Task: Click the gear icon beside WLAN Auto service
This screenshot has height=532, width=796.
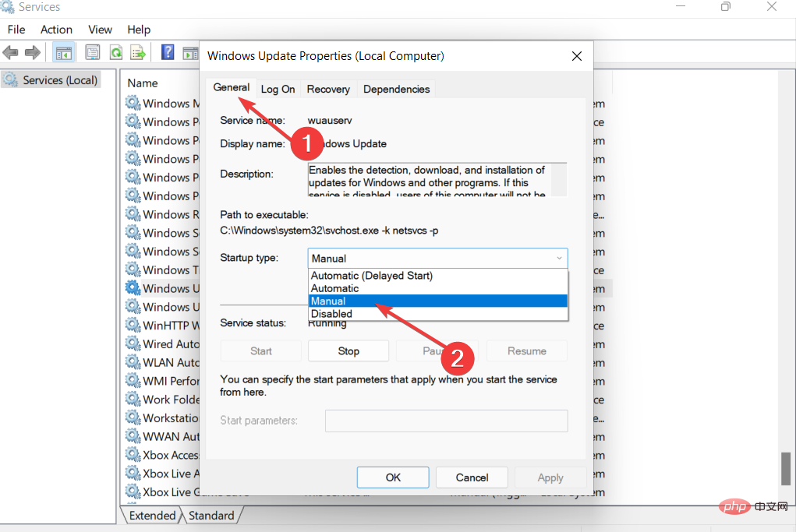Action: 133,362
